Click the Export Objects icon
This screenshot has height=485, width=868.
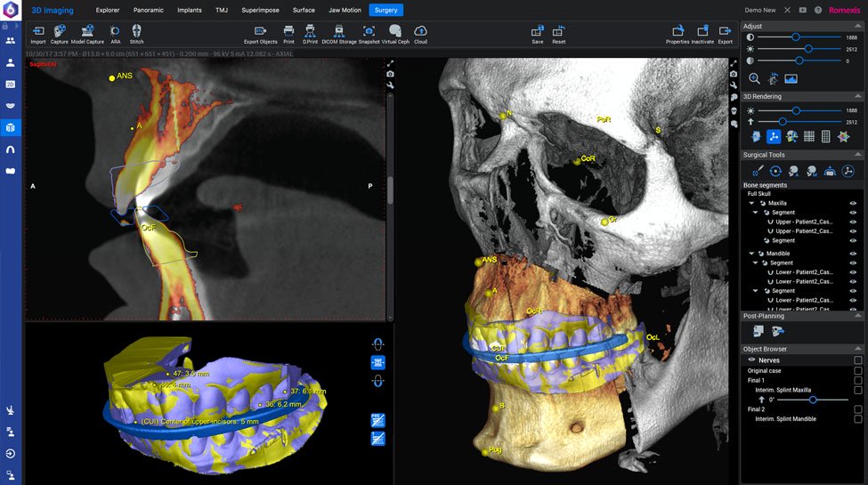coord(260,31)
